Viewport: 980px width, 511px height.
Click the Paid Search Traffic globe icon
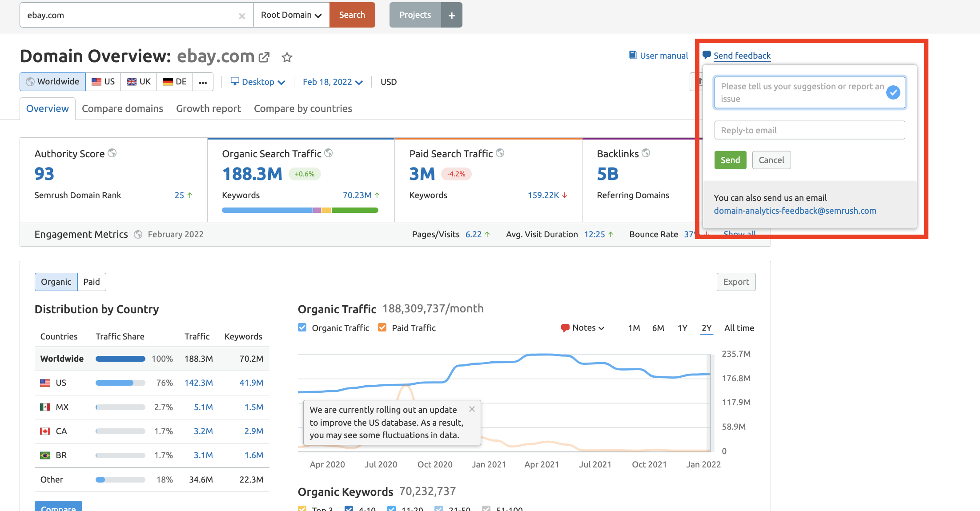500,153
